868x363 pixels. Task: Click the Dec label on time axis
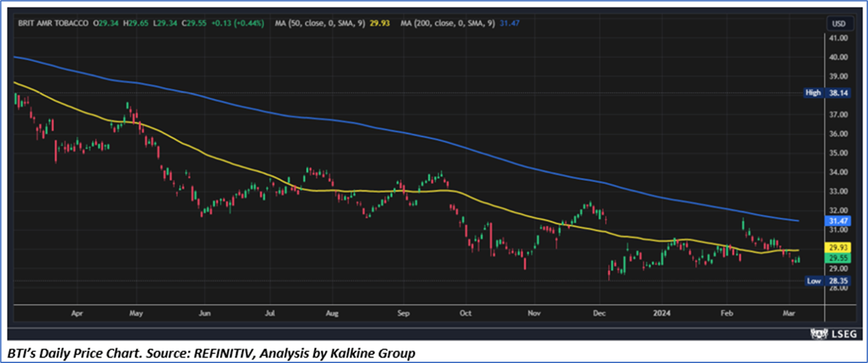[x=600, y=314]
